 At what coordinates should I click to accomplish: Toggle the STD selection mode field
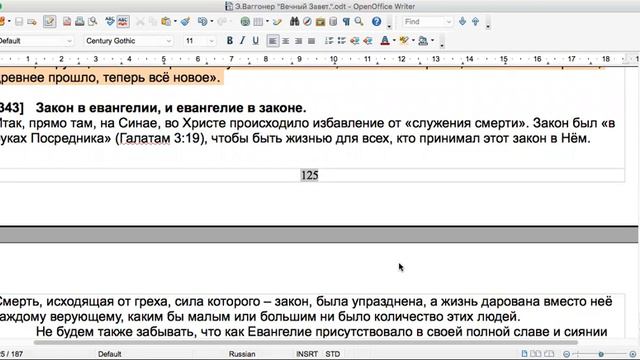tap(333, 354)
